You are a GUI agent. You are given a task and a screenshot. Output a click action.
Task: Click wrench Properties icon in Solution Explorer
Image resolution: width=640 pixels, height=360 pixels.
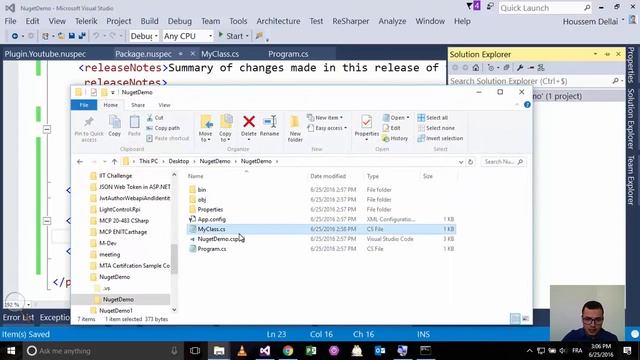click(520, 68)
